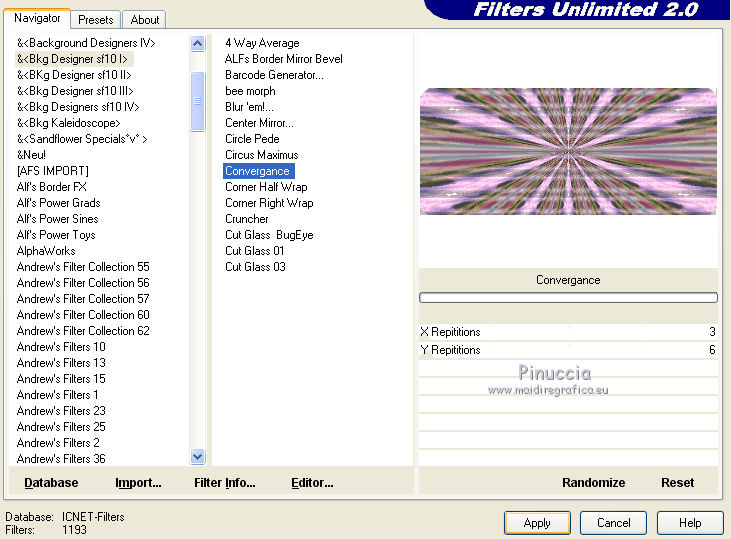
Task: Select Andrew's Filters 36
Action: coord(61,459)
